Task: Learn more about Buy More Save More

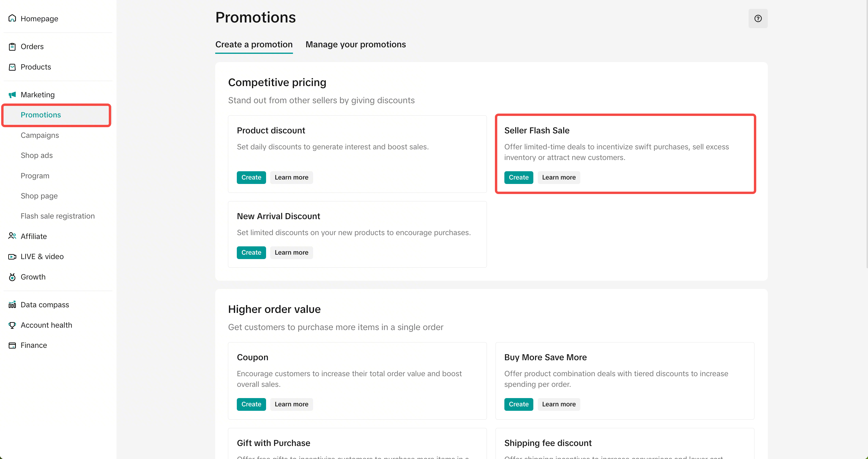Action: click(x=558, y=404)
